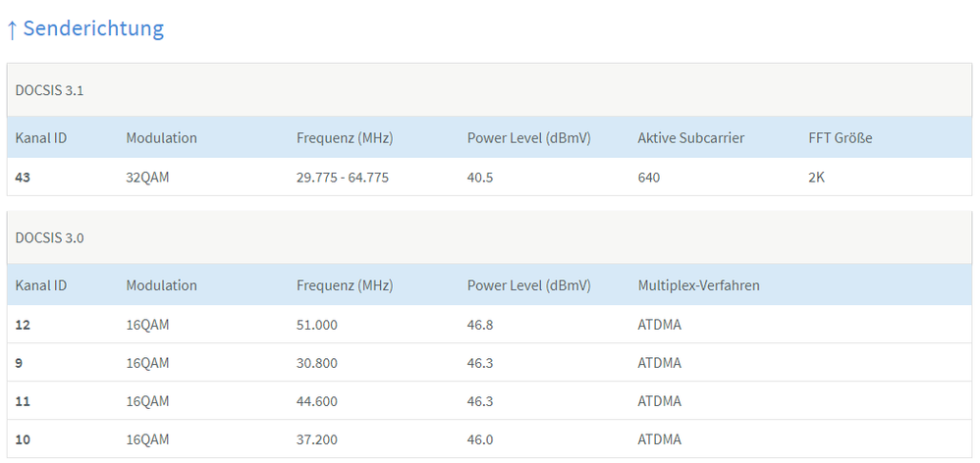Click the Senderichtung heading text
980x463 pixels.
[93, 28]
